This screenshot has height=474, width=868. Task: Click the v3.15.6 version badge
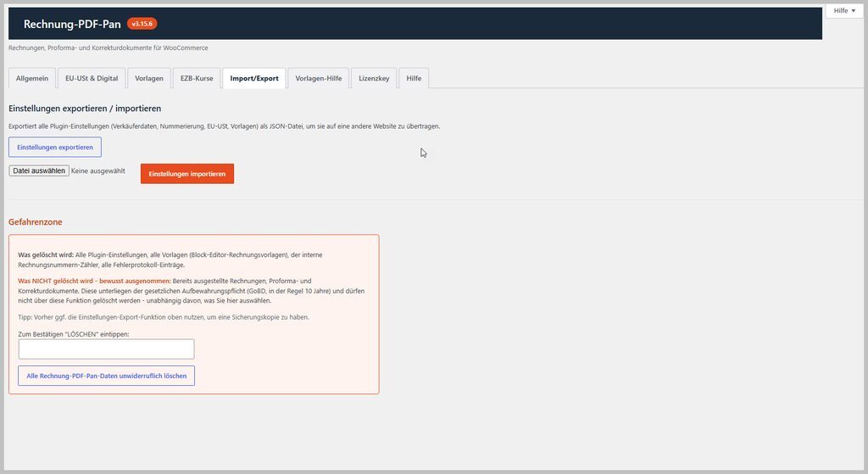(142, 24)
